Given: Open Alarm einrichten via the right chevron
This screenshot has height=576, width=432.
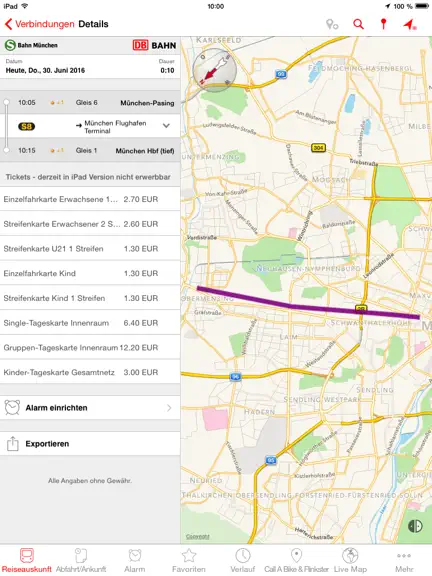Looking at the screenshot, I should pos(169,408).
